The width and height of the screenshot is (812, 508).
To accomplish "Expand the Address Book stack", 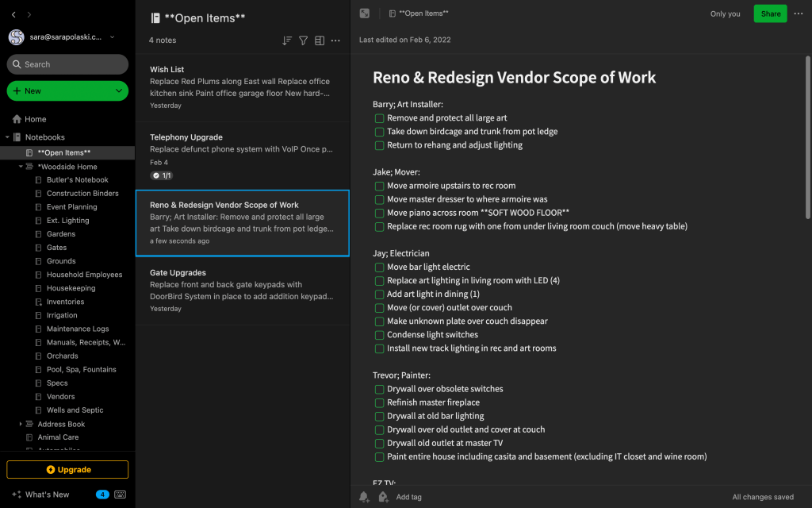I will click(x=21, y=424).
